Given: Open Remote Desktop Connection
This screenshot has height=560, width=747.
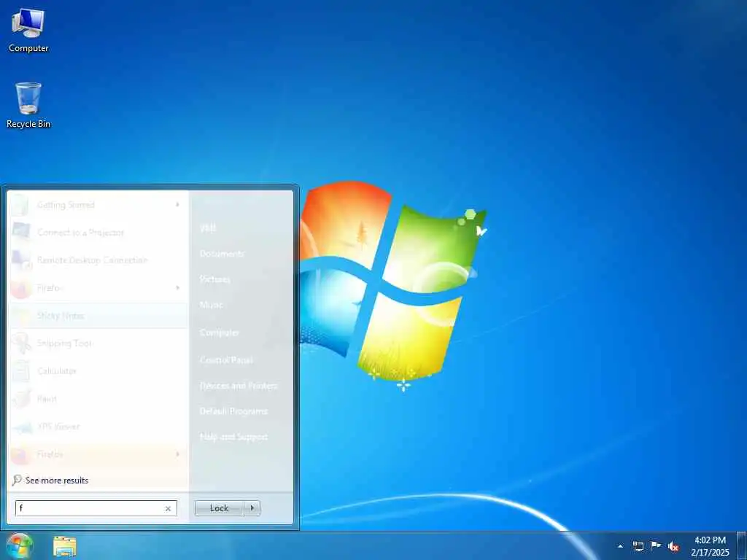Looking at the screenshot, I should (98, 260).
